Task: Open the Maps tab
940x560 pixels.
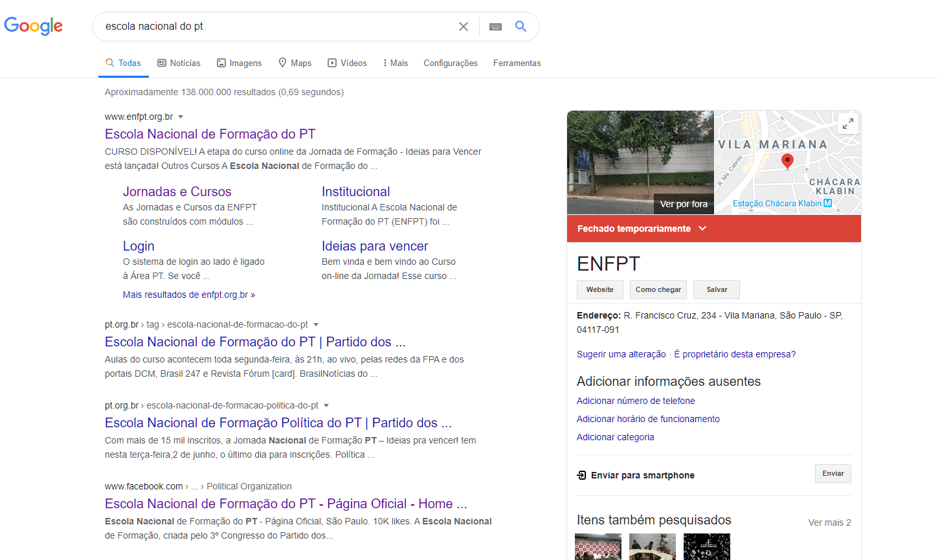Action: point(295,63)
